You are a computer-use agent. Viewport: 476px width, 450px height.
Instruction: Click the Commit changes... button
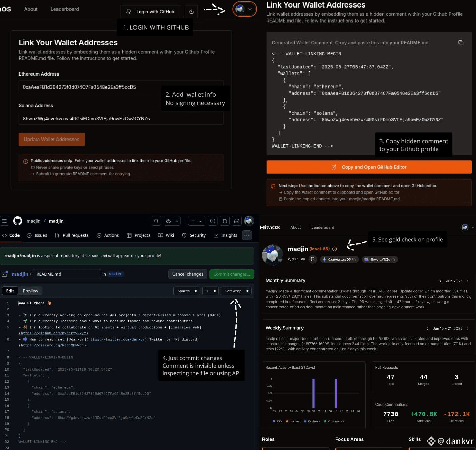[x=232, y=274]
